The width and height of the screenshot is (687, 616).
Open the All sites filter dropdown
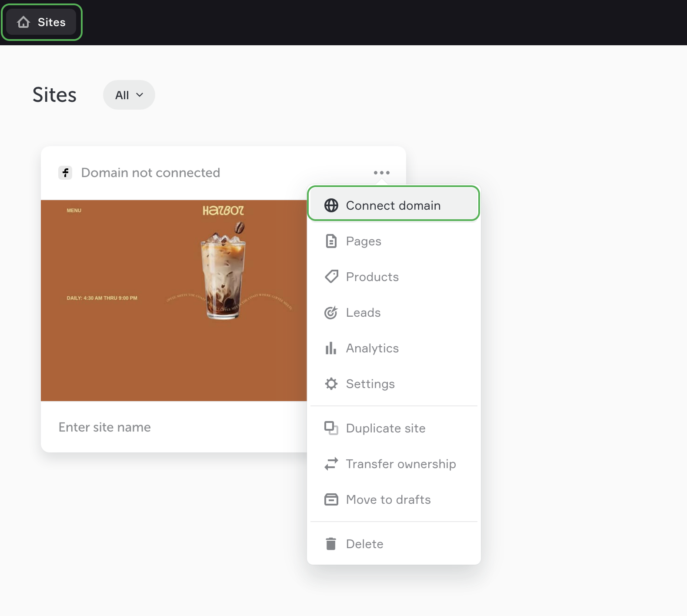coord(129,95)
